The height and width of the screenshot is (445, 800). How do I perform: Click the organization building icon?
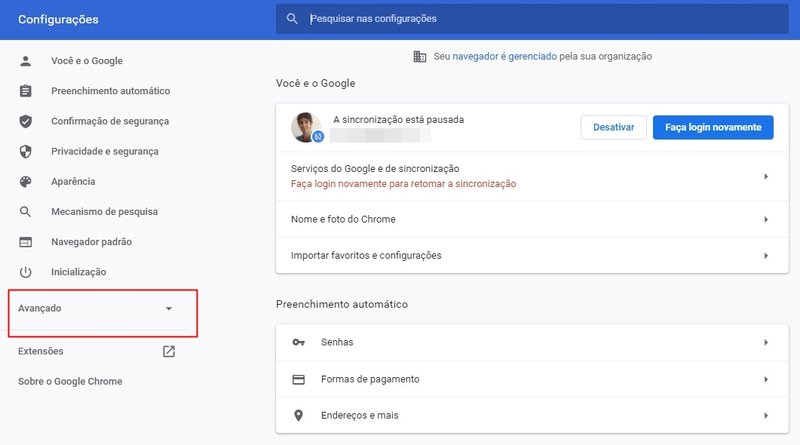(x=419, y=56)
